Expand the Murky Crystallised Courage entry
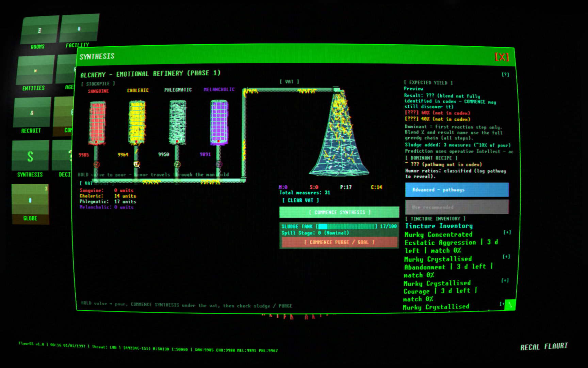Viewport: 588px width, 368px height. 505,280
